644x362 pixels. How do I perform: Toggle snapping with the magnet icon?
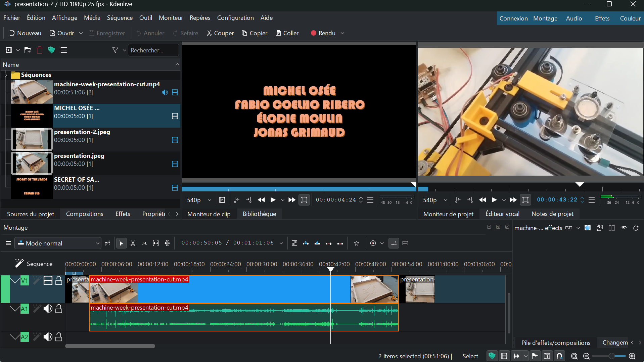coord(559,356)
